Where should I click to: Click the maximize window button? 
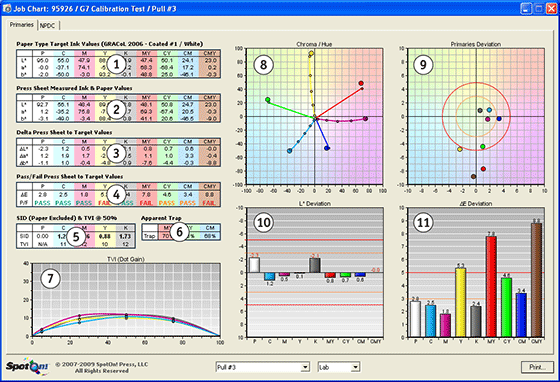point(538,9)
